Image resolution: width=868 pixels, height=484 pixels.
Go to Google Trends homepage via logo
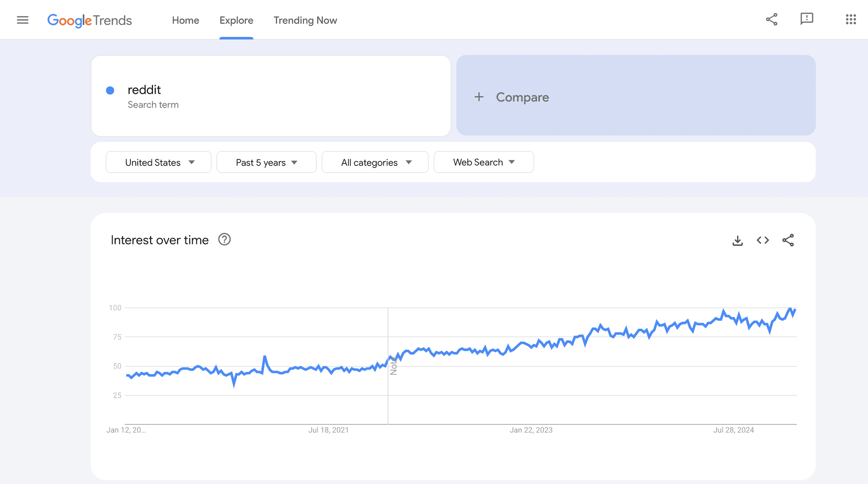tap(89, 21)
